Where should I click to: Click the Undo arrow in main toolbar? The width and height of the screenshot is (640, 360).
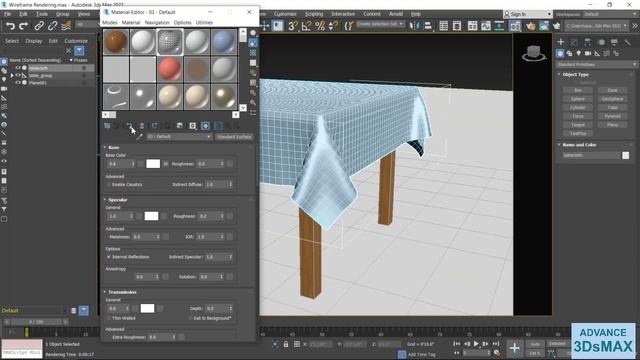[10, 26]
